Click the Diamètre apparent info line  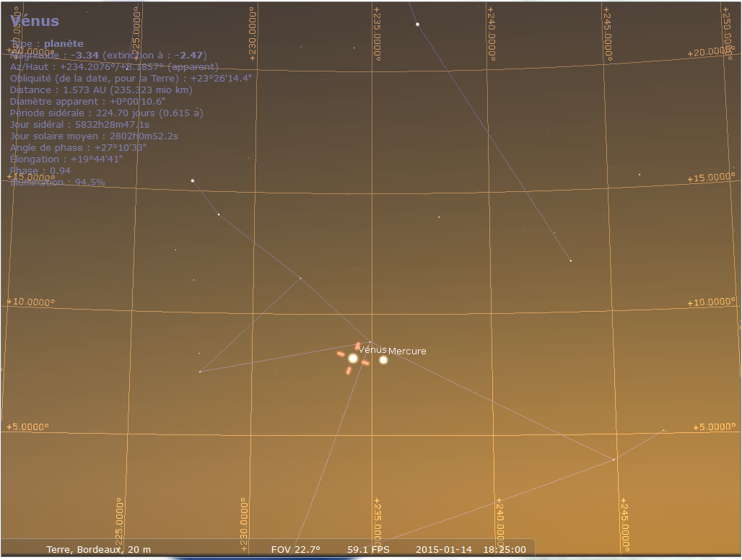click(87, 102)
